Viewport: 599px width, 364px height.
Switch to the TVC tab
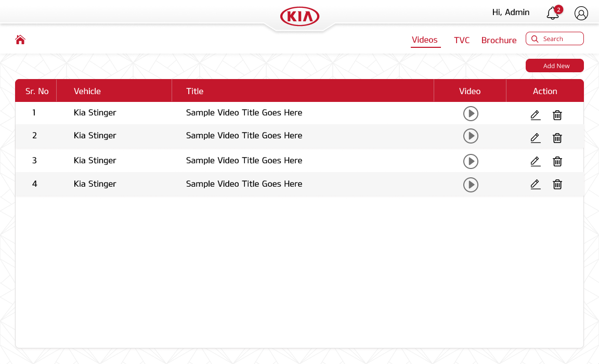click(x=461, y=40)
